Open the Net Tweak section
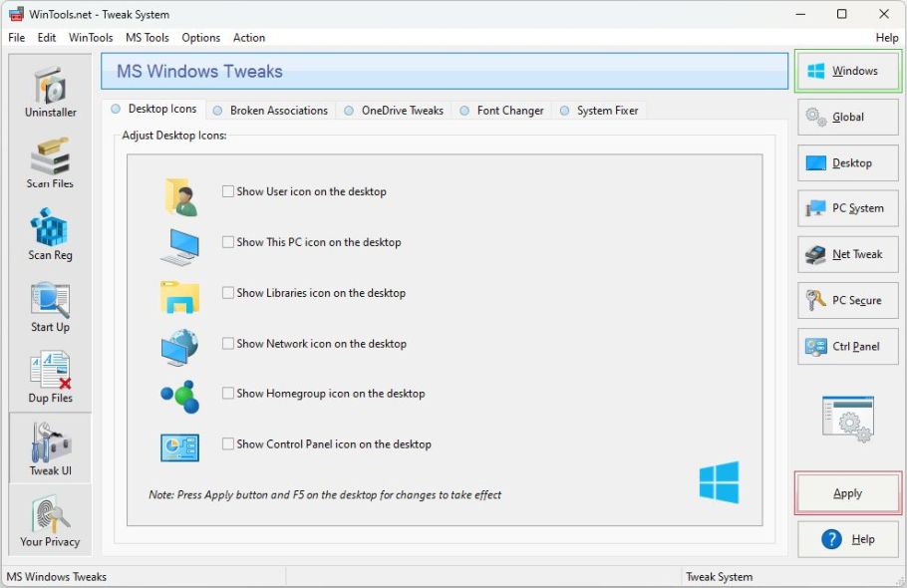Image resolution: width=907 pixels, height=588 pixels. [x=847, y=254]
